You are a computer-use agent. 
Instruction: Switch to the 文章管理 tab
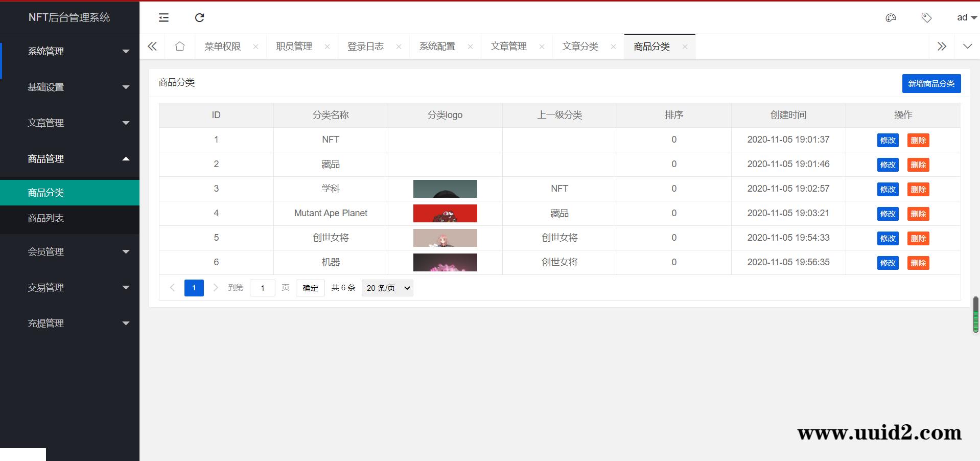[x=508, y=47]
